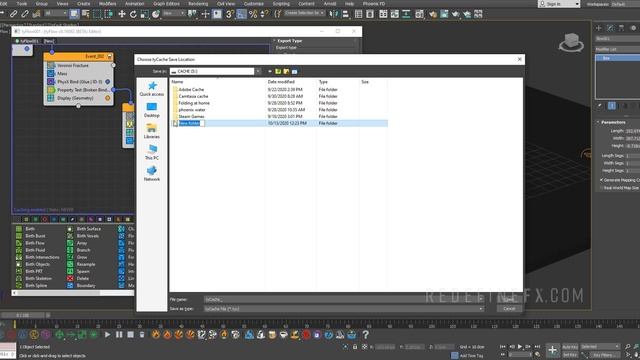
Task: Open the selection filter All dropdown
Action: tap(56, 13)
